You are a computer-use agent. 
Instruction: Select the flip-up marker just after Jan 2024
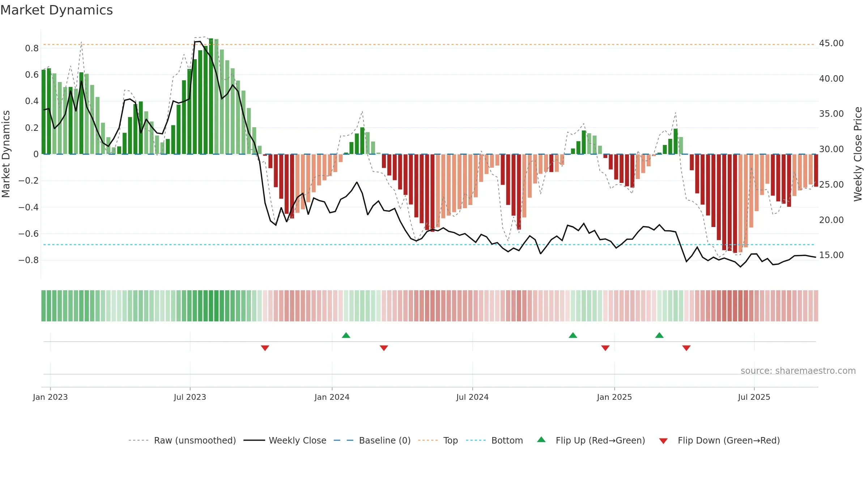coord(346,335)
